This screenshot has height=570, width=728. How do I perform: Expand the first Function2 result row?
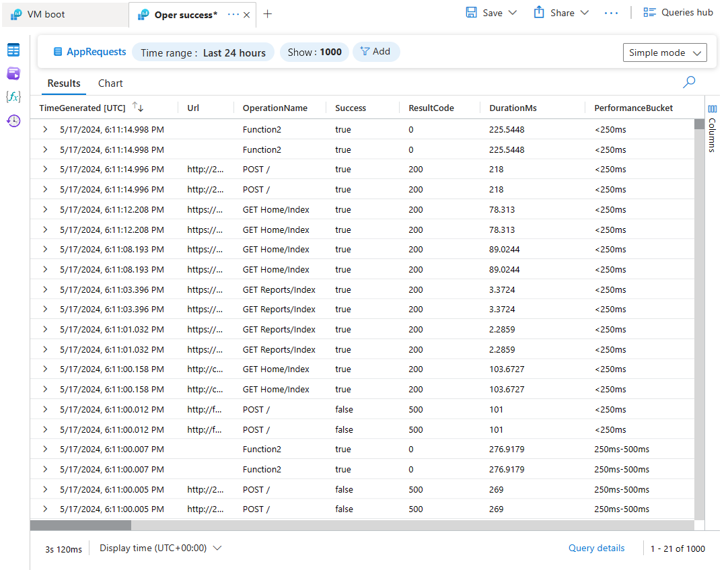pos(45,130)
